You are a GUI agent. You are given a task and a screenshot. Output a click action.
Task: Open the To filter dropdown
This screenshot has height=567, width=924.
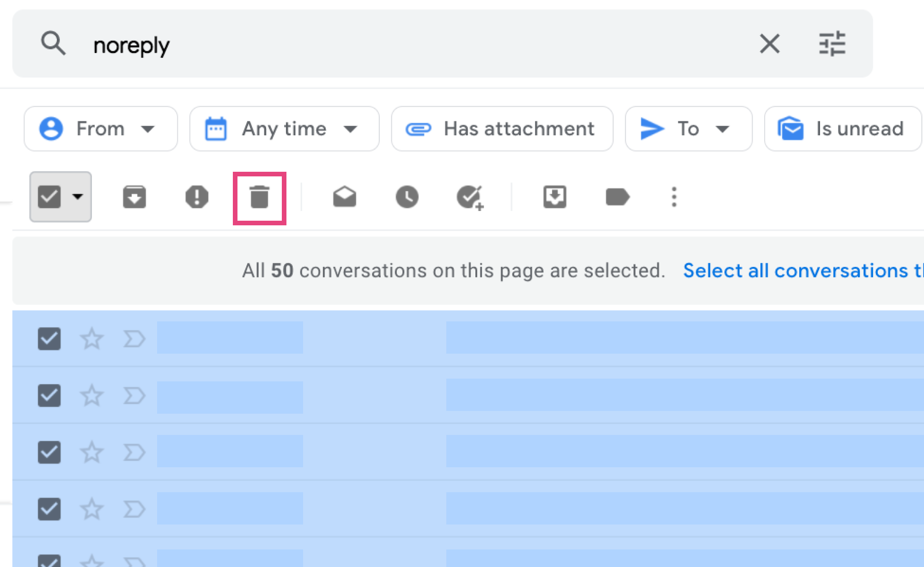pos(688,129)
